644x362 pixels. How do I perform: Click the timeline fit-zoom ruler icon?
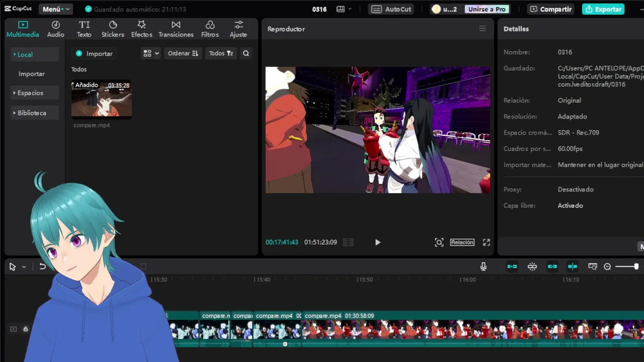coord(593,266)
